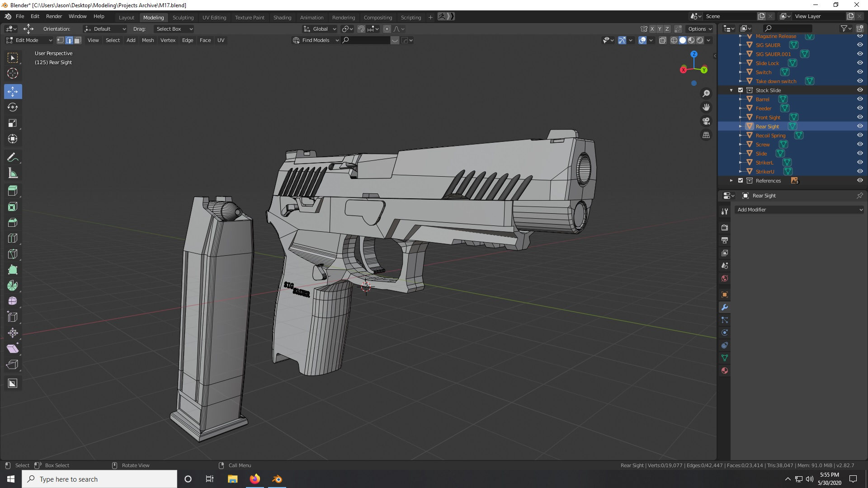Select the Measure tool

coord(13,173)
